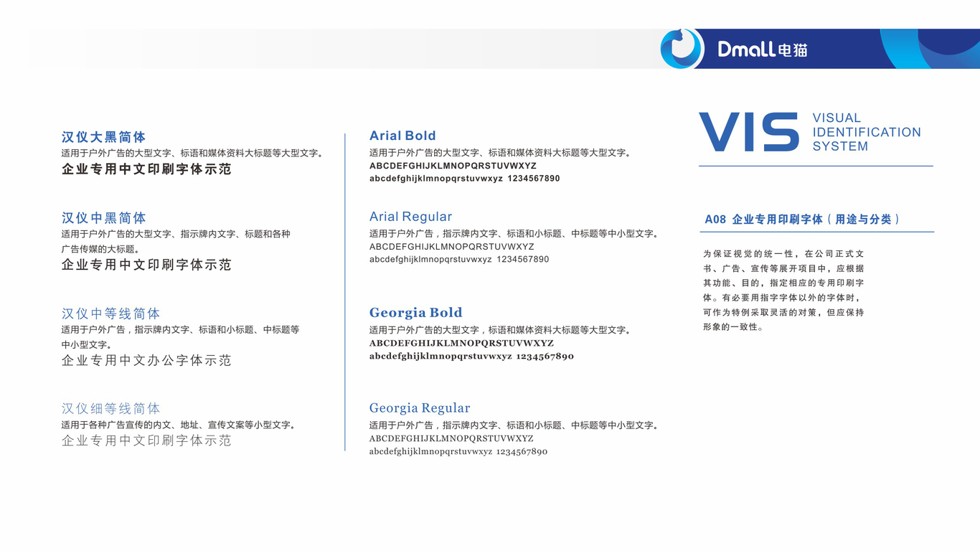Click the light sample under 汉仪细等线简体
Image resolution: width=980 pixels, height=551 pixels.
coord(146,441)
